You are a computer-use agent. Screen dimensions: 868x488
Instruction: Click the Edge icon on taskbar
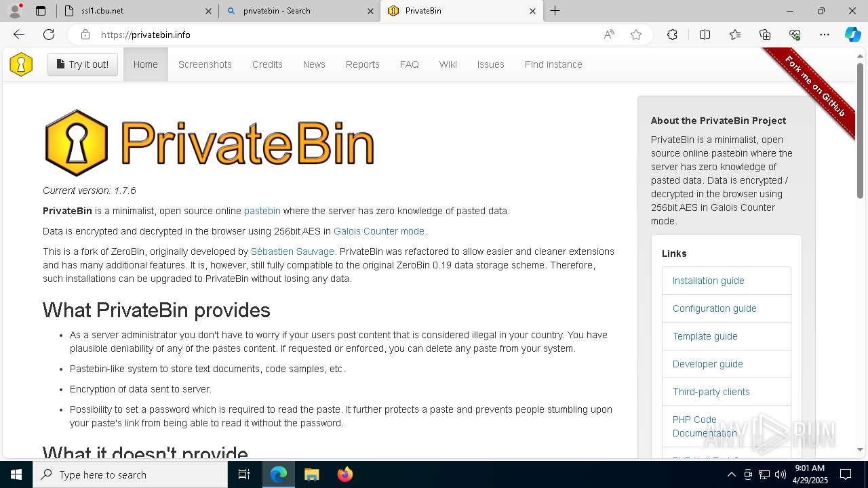pos(279,474)
